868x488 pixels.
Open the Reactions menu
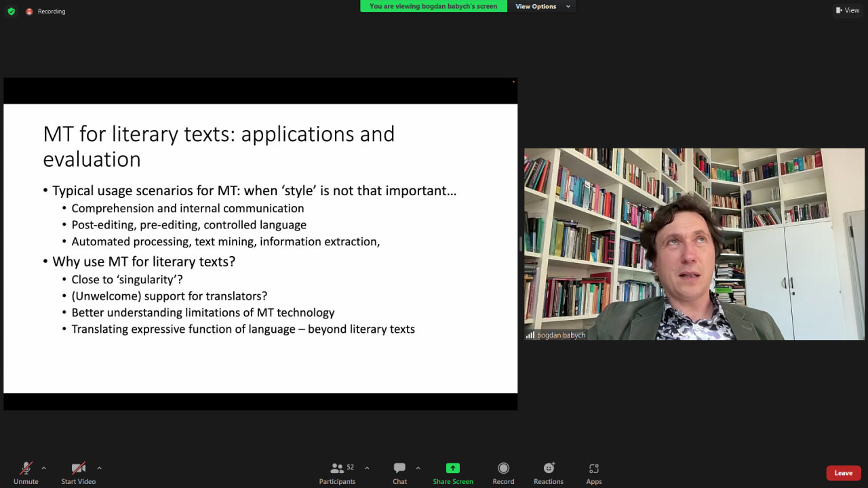pos(548,472)
